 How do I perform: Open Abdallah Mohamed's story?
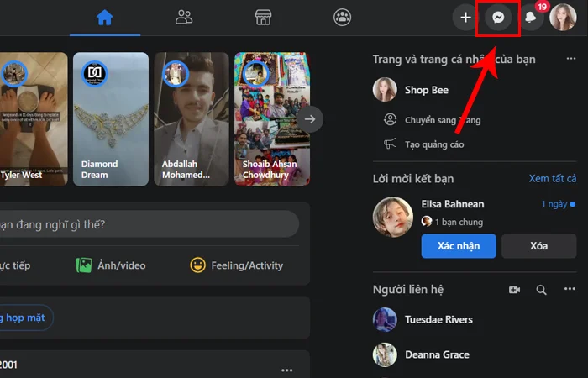(192, 119)
